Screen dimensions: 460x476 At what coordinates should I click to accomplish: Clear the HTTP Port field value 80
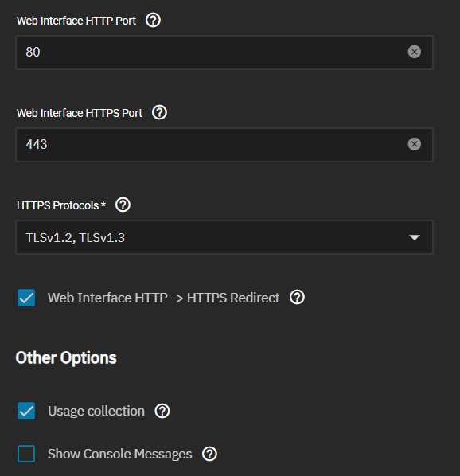(x=414, y=52)
